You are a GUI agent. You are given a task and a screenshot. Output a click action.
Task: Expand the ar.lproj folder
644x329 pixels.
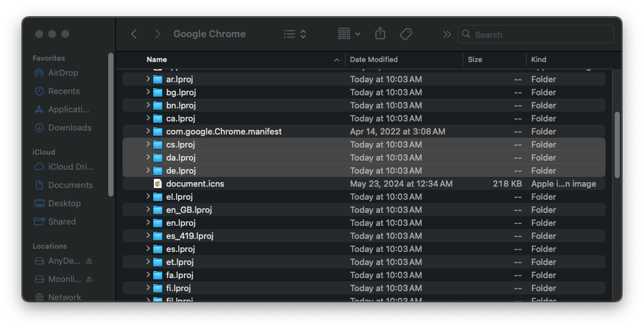148,79
